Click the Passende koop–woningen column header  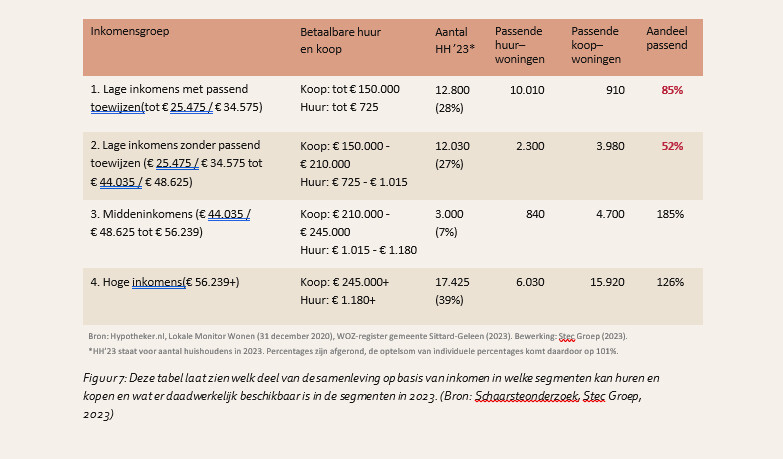597,45
